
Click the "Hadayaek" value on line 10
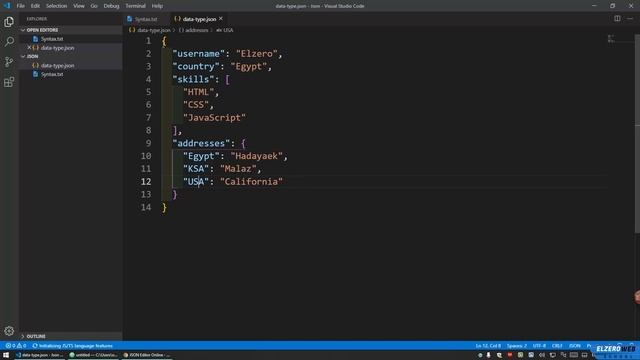[x=256, y=156]
